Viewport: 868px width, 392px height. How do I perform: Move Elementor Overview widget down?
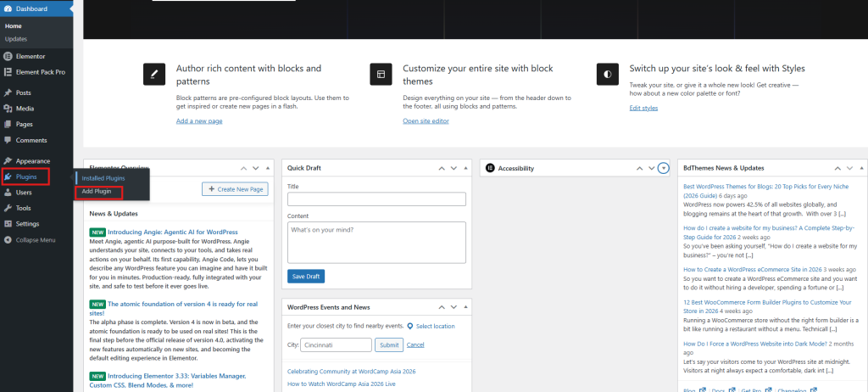(x=255, y=168)
